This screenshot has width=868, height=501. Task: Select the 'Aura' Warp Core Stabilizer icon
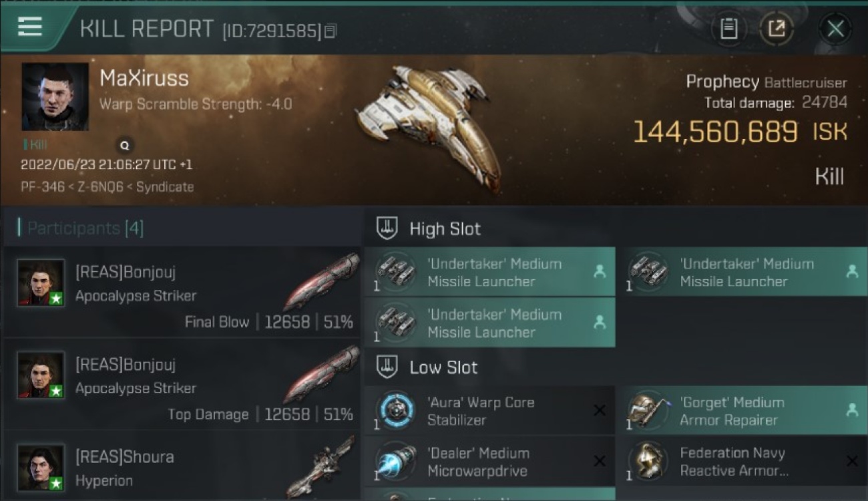pyautogui.click(x=395, y=410)
